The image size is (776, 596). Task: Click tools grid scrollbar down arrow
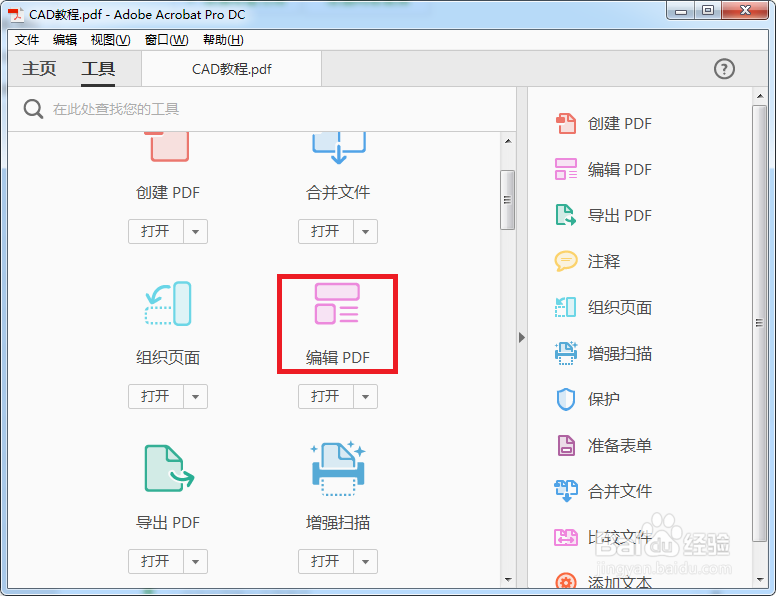click(508, 579)
